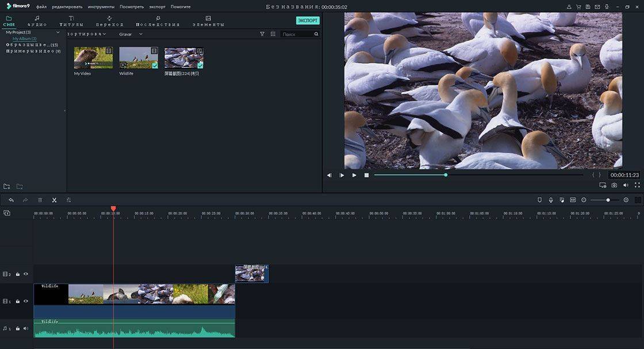Enter fullscreen preview with the expand icon
The image size is (644, 349).
click(637, 185)
